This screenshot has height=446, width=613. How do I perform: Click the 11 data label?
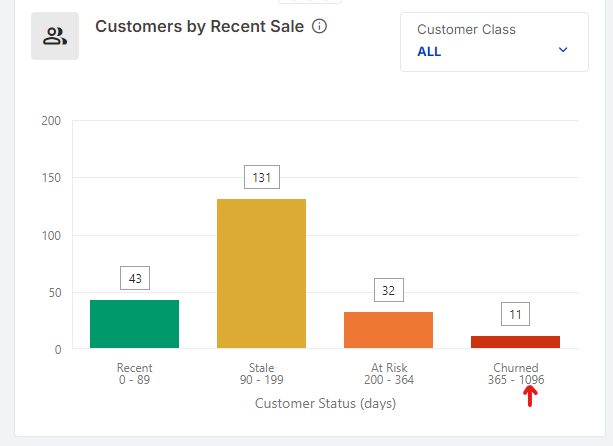(x=515, y=314)
